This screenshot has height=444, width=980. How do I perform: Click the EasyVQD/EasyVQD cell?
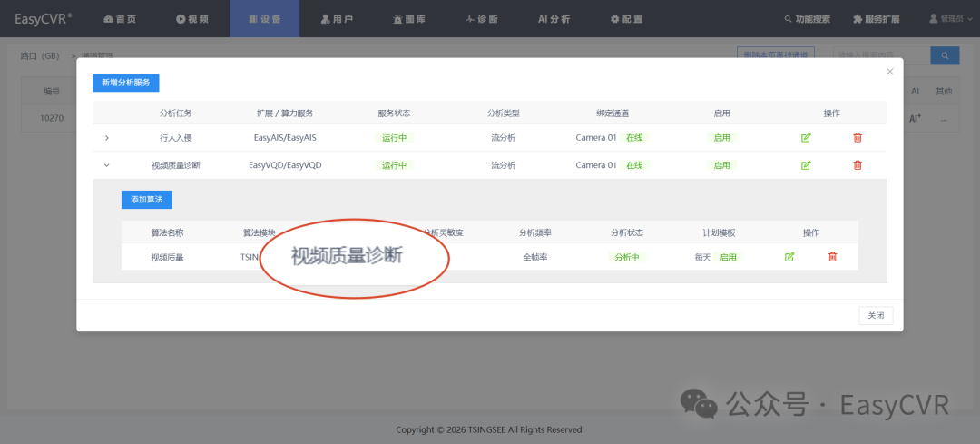(284, 165)
